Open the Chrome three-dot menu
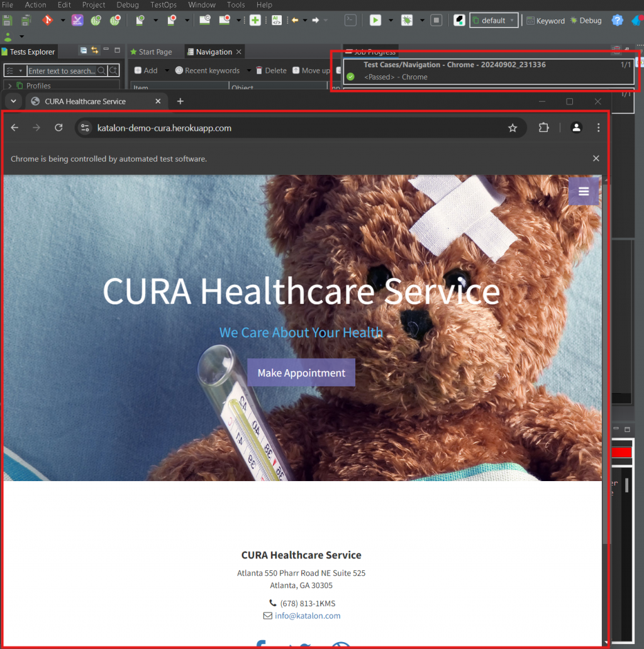Image resolution: width=644 pixels, height=649 pixels. [x=599, y=128]
